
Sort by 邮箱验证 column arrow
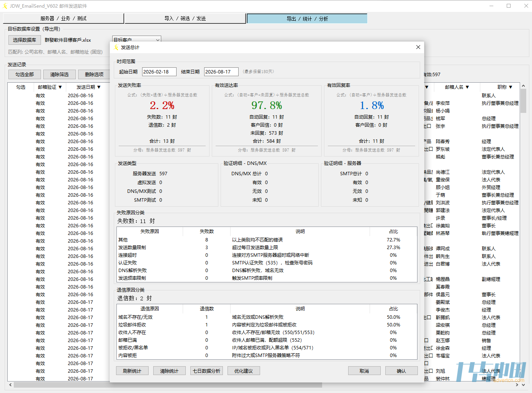pos(60,87)
